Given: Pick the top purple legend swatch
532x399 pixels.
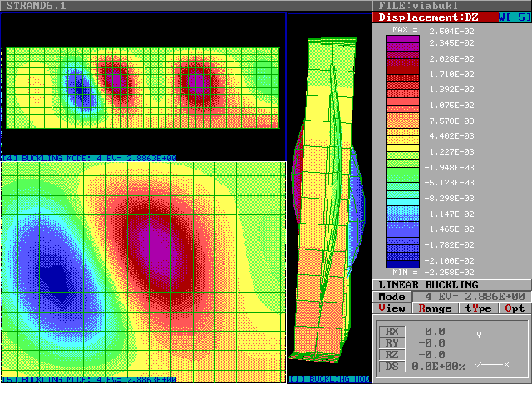Looking at the screenshot, I should [x=403, y=40].
